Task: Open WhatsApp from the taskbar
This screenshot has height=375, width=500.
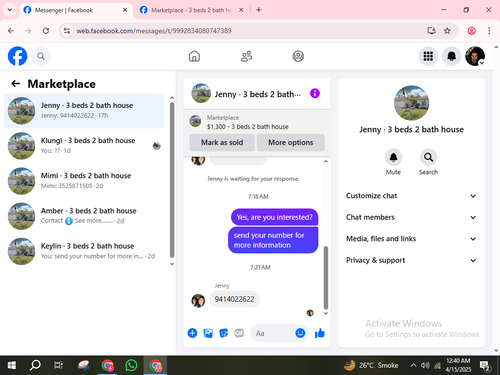Action: (131, 365)
